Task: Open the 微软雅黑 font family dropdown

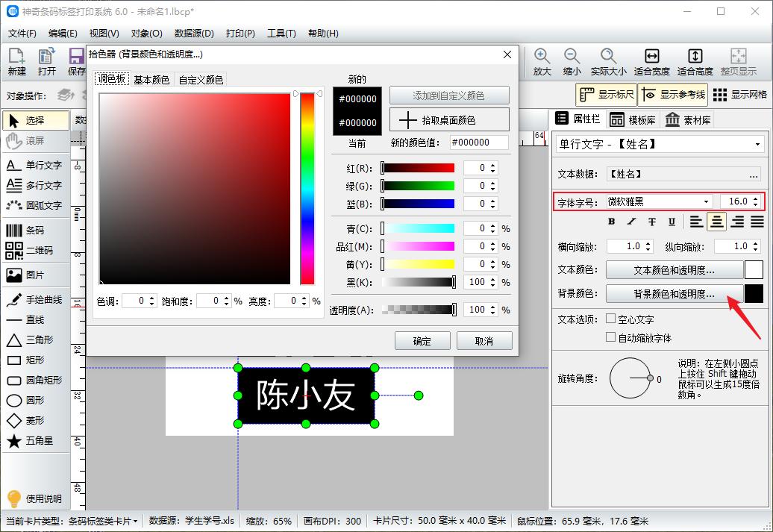Action: pyautogui.click(x=706, y=201)
